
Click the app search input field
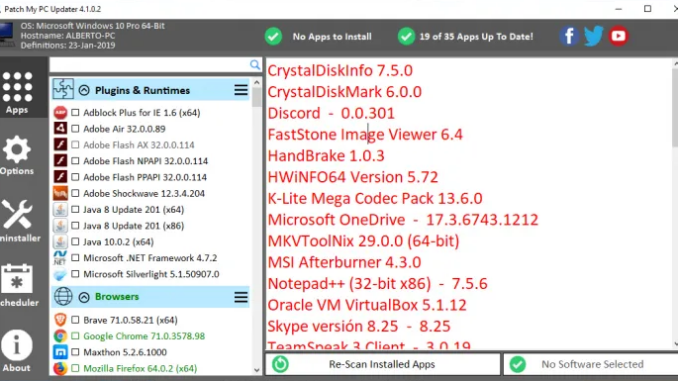[x=150, y=65]
